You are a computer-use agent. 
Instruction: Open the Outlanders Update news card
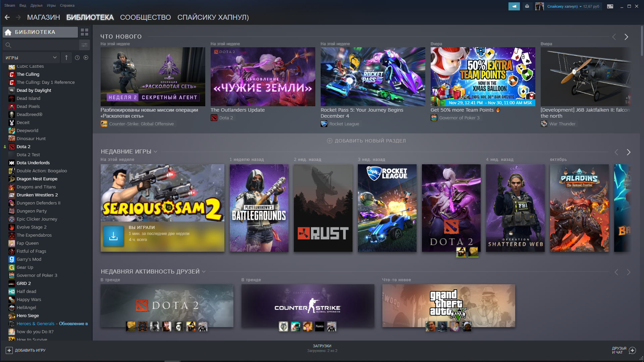(263, 77)
